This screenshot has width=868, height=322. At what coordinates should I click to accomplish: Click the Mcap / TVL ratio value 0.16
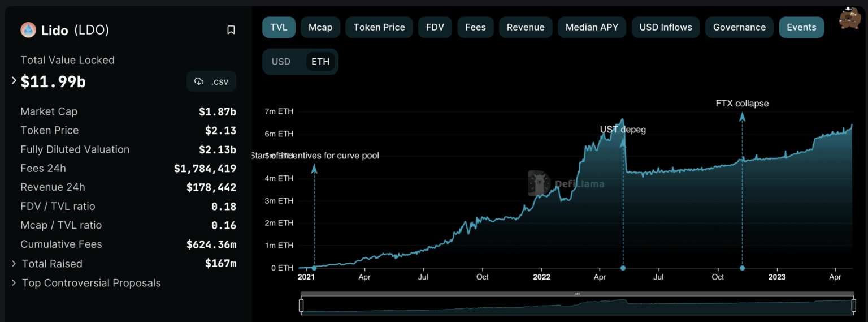coord(224,225)
